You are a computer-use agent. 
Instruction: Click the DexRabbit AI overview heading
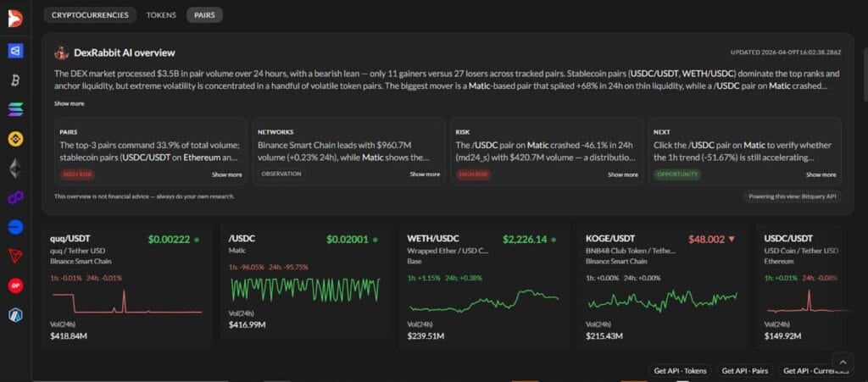pyautogui.click(x=125, y=53)
